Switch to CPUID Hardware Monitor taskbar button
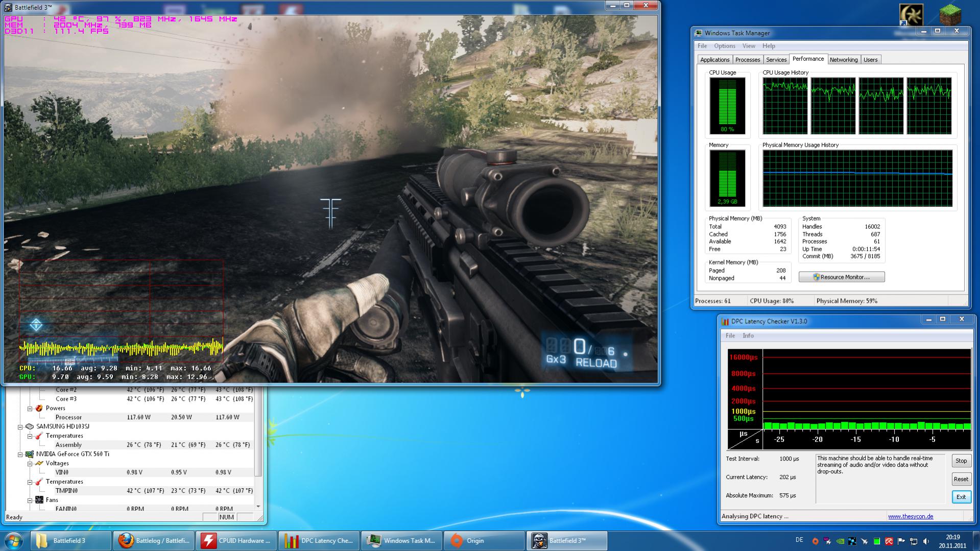Screen dimensions: 980x551 tap(237, 541)
